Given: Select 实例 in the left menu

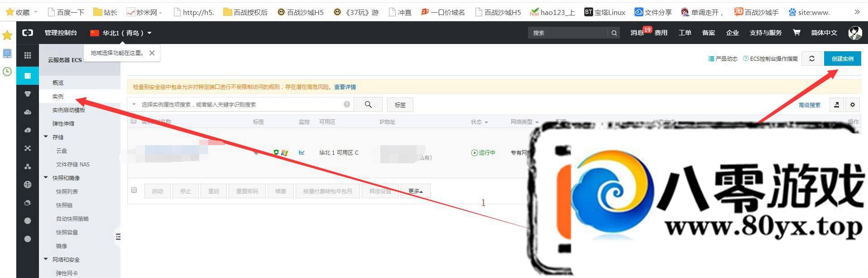Looking at the screenshot, I should (x=58, y=96).
